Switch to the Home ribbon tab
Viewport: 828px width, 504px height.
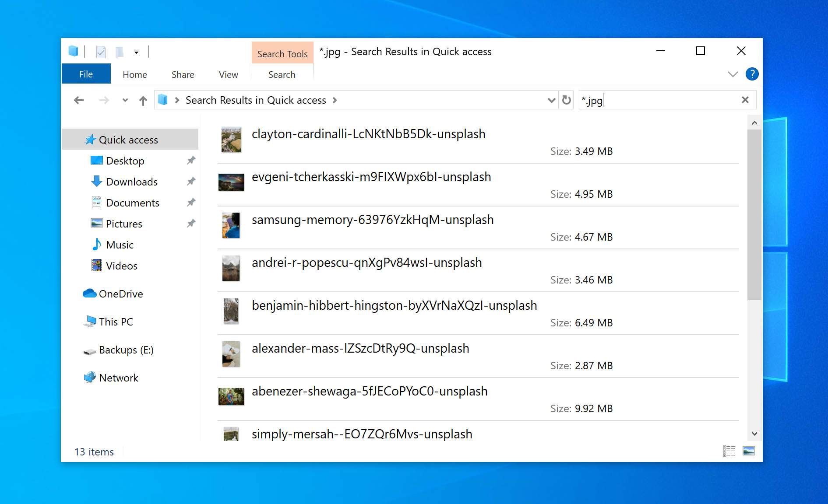[x=135, y=75]
